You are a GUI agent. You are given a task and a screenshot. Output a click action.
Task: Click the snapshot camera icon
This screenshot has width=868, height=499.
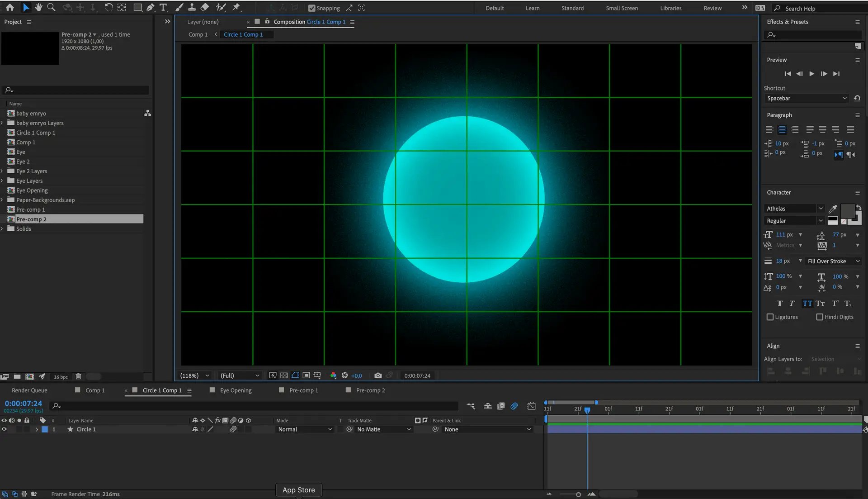pyautogui.click(x=378, y=375)
